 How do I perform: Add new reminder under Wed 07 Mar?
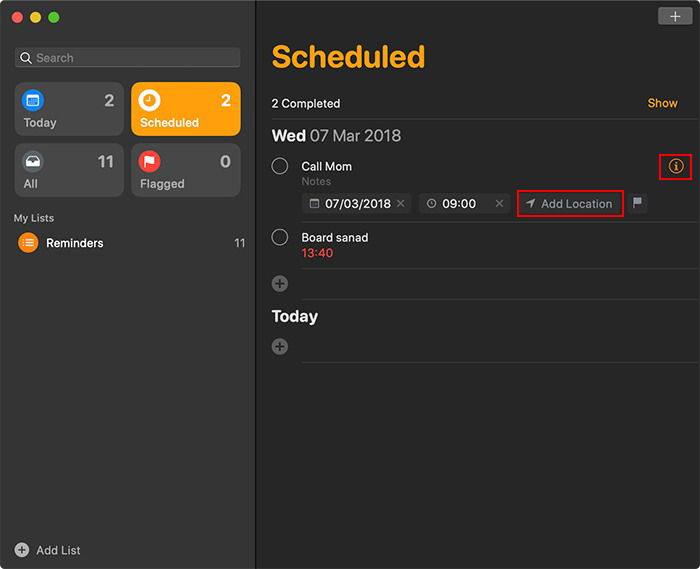click(280, 284)
